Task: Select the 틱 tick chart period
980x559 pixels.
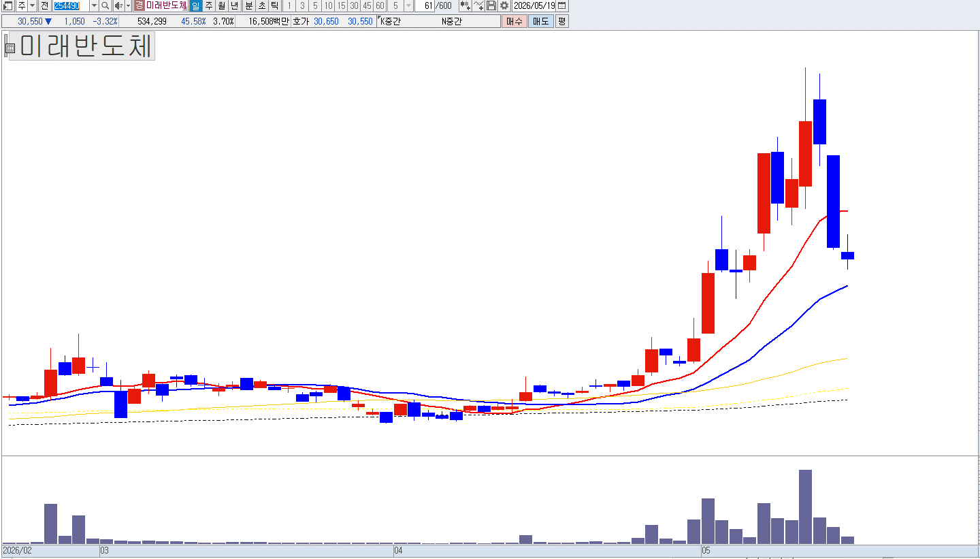Action: click(275, 5)
